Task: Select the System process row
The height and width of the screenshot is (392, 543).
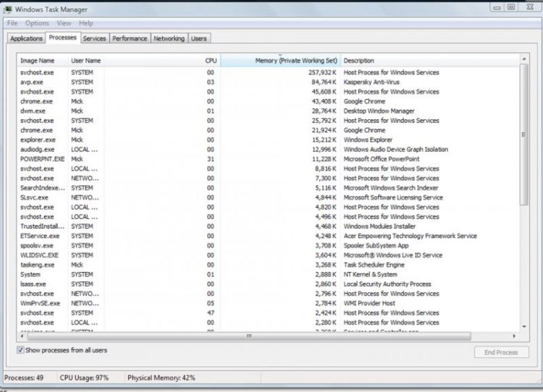Action: point(268,274)
